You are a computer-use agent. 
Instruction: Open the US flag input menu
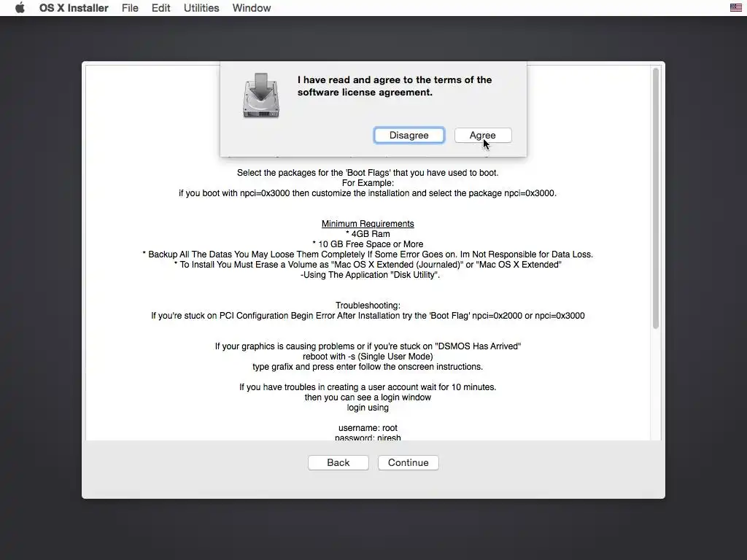coord(735,7)
